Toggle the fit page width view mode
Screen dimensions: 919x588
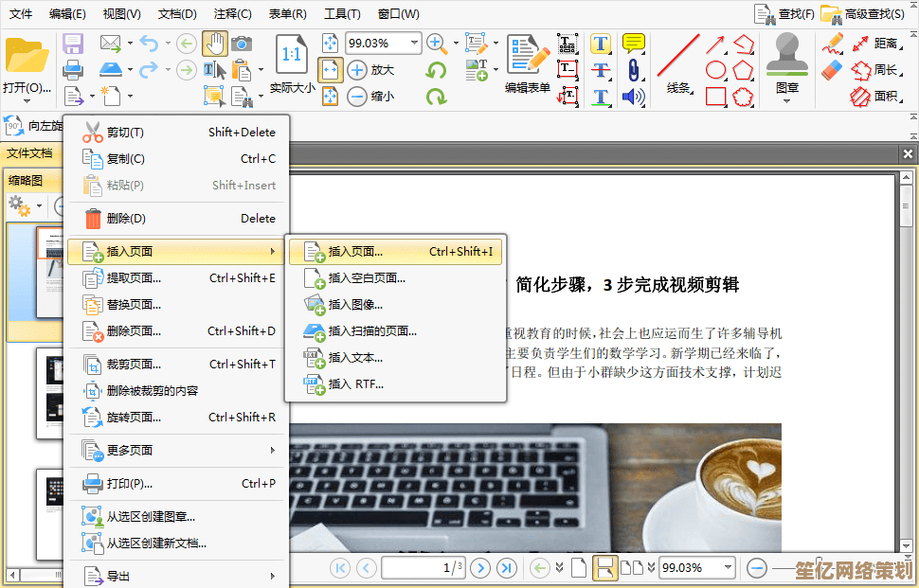point(330,69)
